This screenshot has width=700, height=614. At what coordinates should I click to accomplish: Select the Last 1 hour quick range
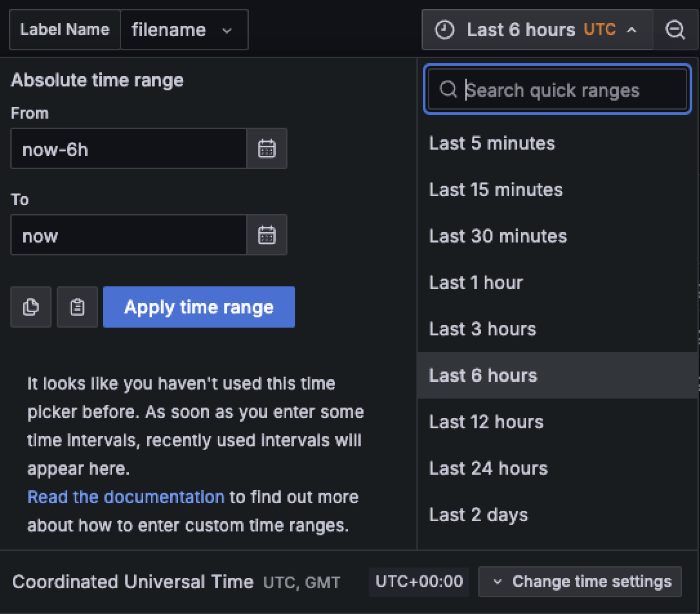(476, 282)
